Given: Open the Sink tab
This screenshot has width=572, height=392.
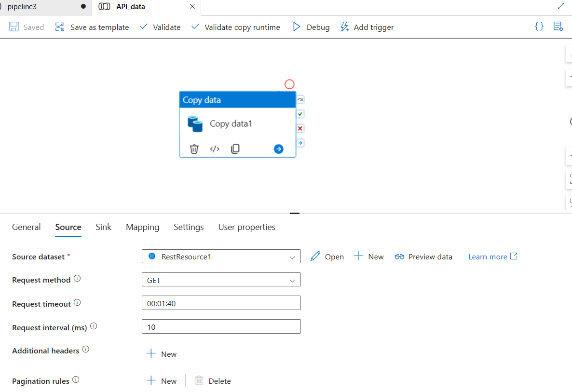Looking at the screenshot, I should tap(104, 227).
